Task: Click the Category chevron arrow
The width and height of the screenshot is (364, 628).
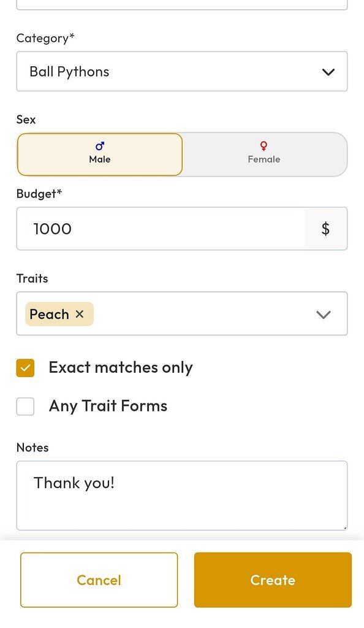Action: [328, 72]
